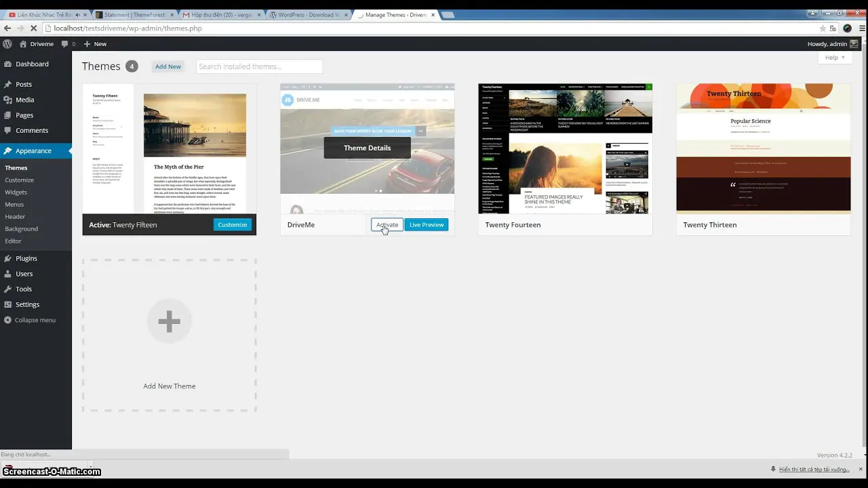The width and height of the screenshot is (868, 488).
Task: Open the comments bubble in admin bar
Action: (68, 43)
